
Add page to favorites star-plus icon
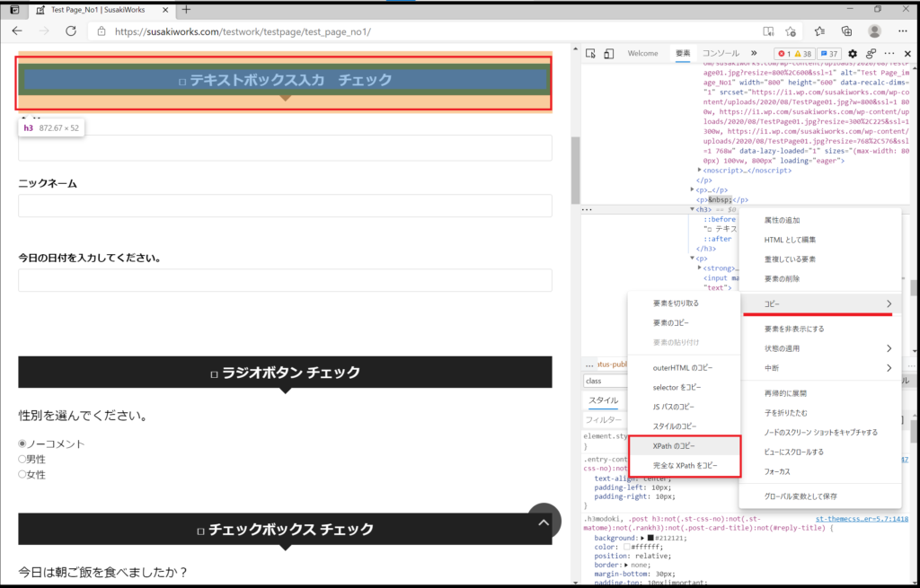791,31
